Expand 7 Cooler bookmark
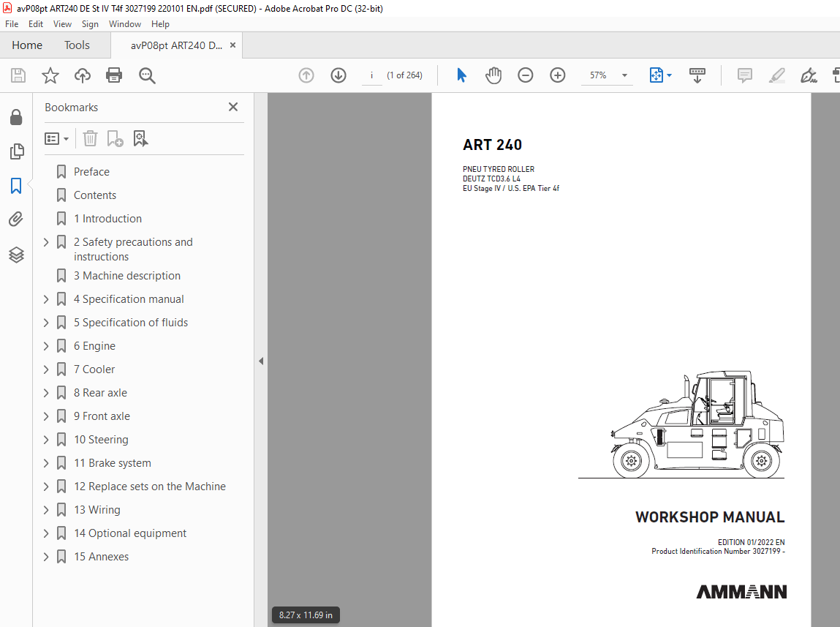 click(x=46, y=369)
